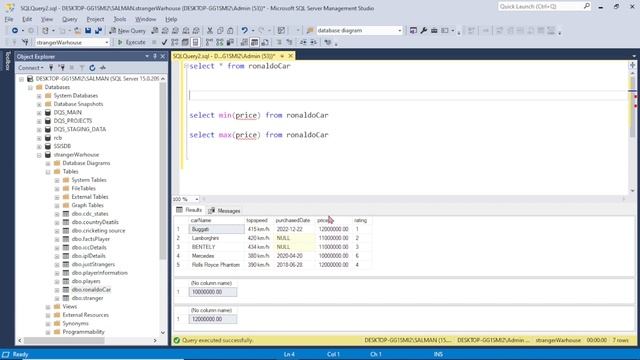Select the Views folder
The height and width of the screenshot is (360, 640).
click(69, 307)
